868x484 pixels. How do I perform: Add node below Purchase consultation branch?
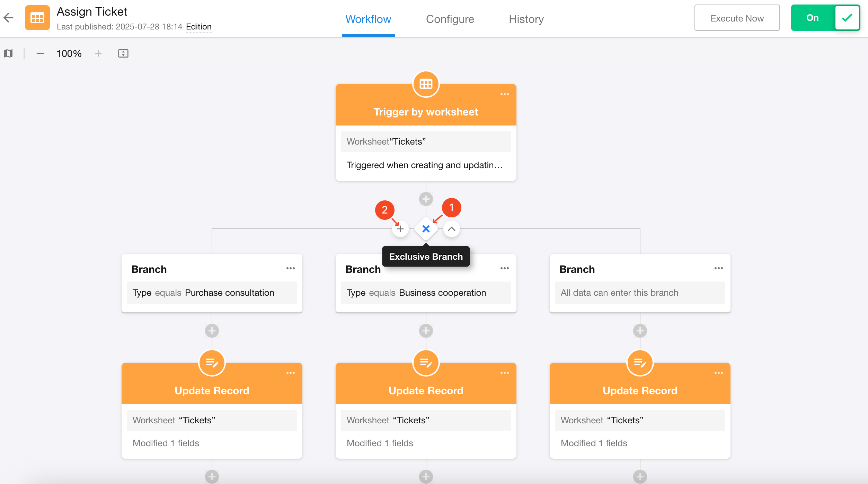212,331
